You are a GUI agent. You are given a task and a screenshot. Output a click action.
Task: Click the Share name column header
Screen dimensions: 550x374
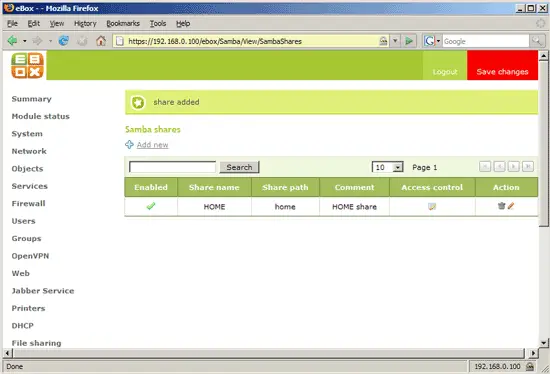[x=214, y=187]
